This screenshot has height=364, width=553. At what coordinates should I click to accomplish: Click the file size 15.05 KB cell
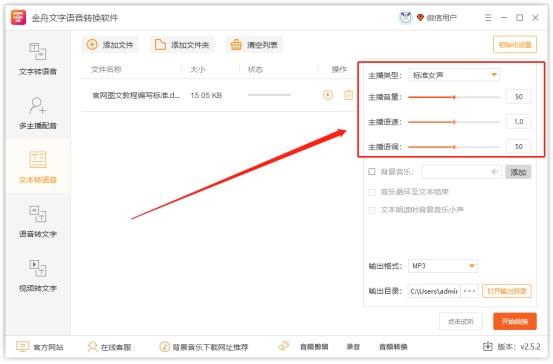(x=206, y=95)
